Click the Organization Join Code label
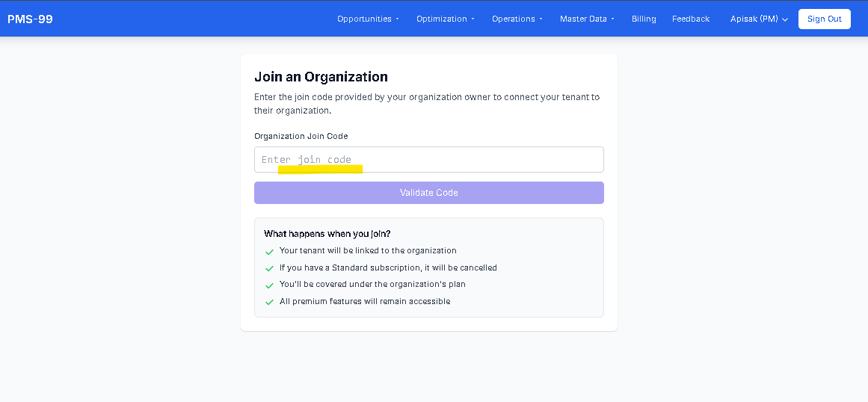The width and height of the screenshot is (868, 402). pos(301,136)
